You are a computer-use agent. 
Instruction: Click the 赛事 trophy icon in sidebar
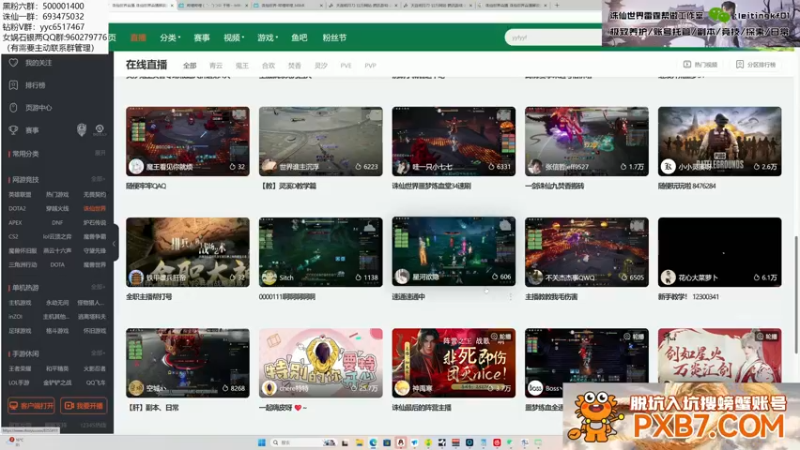click(x=14, y=130)
